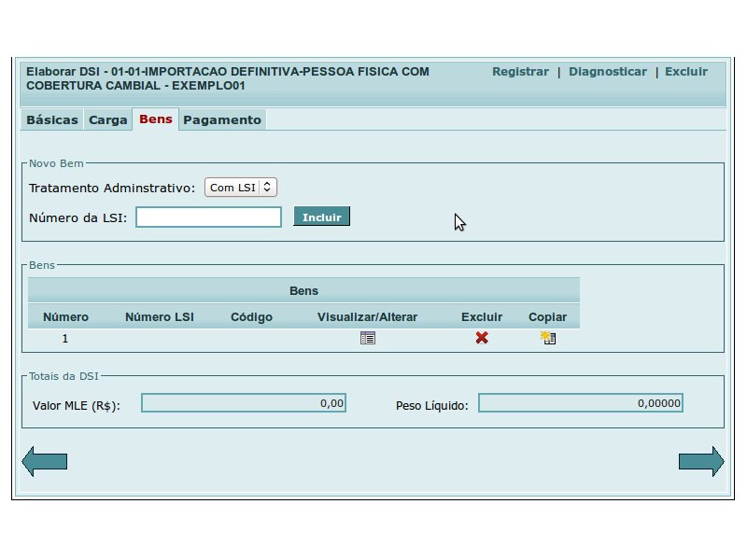Go back using the left arrow
Screen dimensions: 747x560
click(x=45, y=461)
